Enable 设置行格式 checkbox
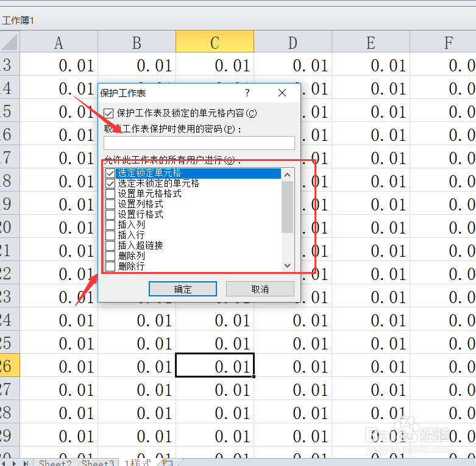The image size is (476, 466). [110, 215]
